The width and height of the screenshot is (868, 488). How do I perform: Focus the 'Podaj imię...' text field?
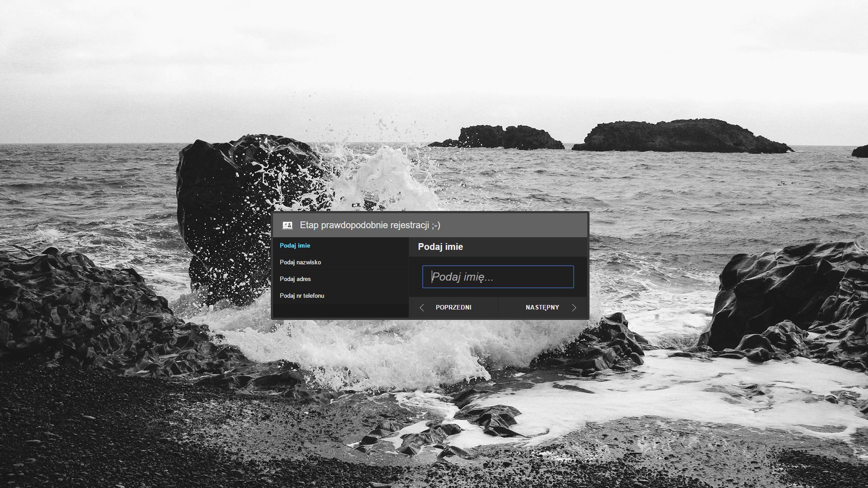[x=498, y=277]
